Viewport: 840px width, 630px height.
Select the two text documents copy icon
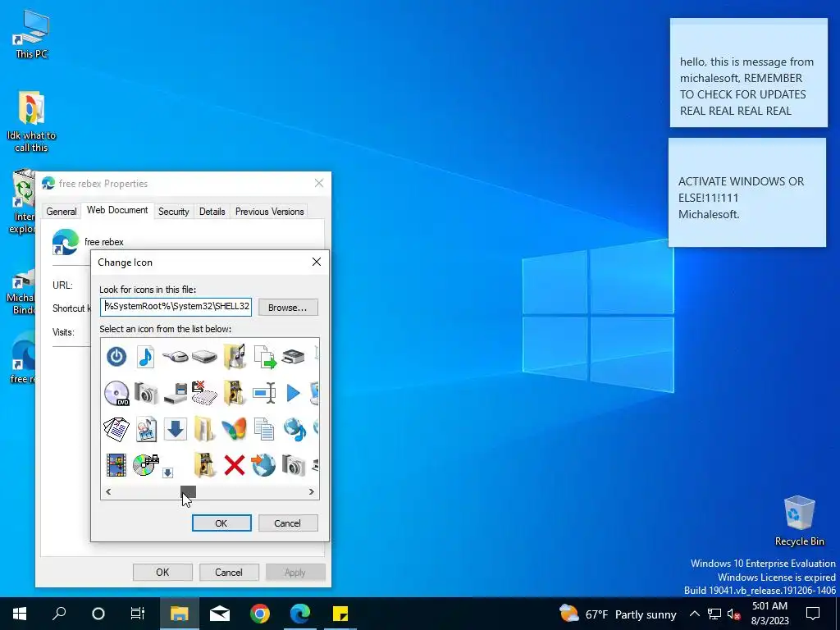[264, 429]
